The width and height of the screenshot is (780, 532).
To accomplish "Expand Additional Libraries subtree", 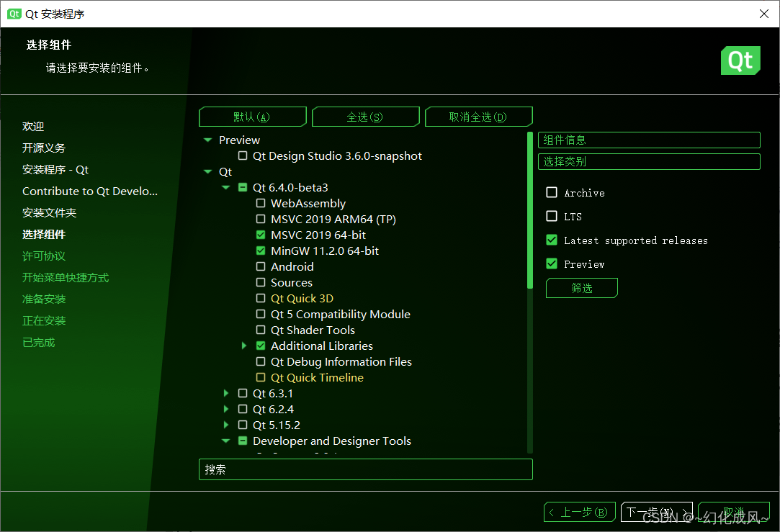I will [x=245, y=346].
